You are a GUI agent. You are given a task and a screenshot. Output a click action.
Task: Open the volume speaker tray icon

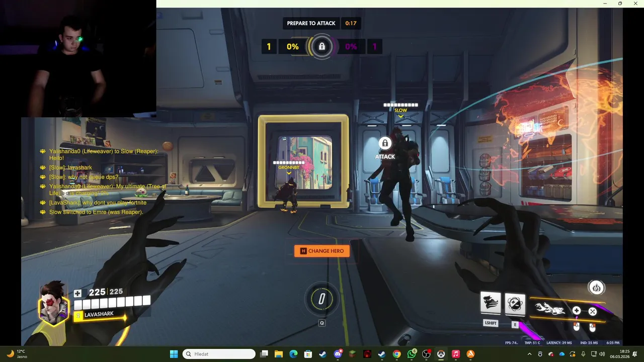pos(602,354)
